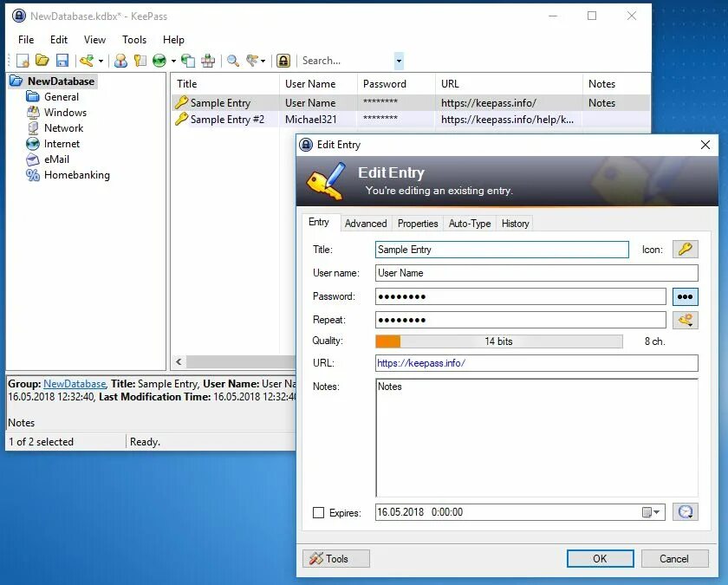Copy URL with the globe-and-page icon
728x585 pixels.
point(188,61)
